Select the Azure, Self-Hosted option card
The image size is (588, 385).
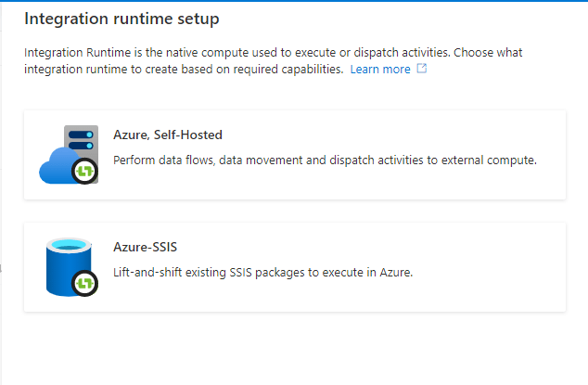click(x=295, y=155)
